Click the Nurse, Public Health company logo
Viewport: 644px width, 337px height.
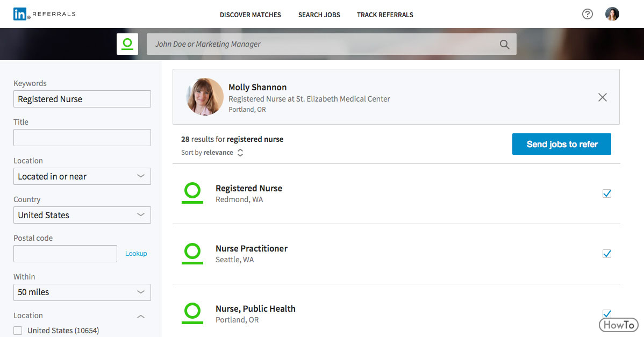[x=192, y=313]
